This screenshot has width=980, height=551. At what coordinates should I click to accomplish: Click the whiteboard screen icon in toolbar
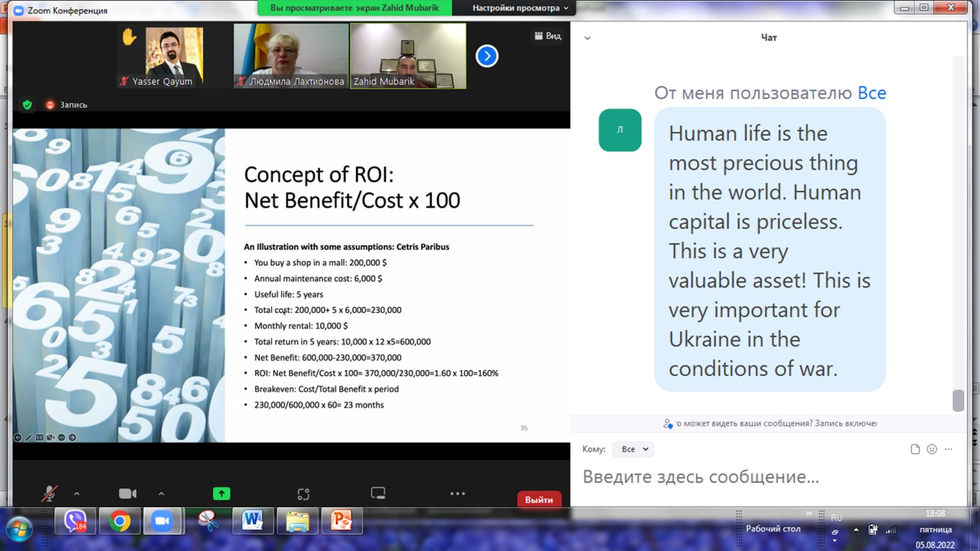[x=378, y=493]
